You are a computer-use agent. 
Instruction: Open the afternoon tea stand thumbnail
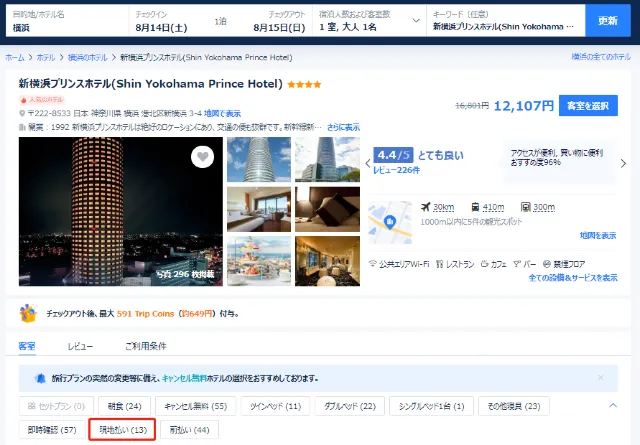pos(259,261)
